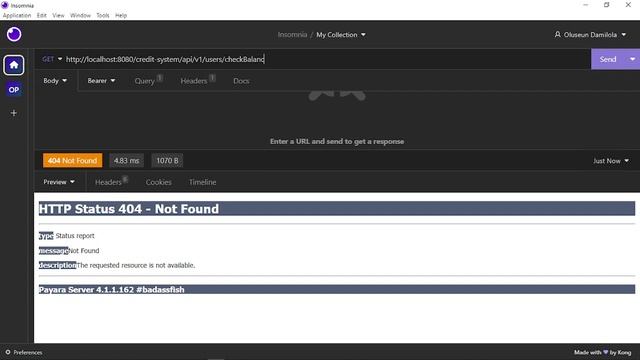Click the Preferences label
The image size is (640, 360).
(x=28, y=352)
